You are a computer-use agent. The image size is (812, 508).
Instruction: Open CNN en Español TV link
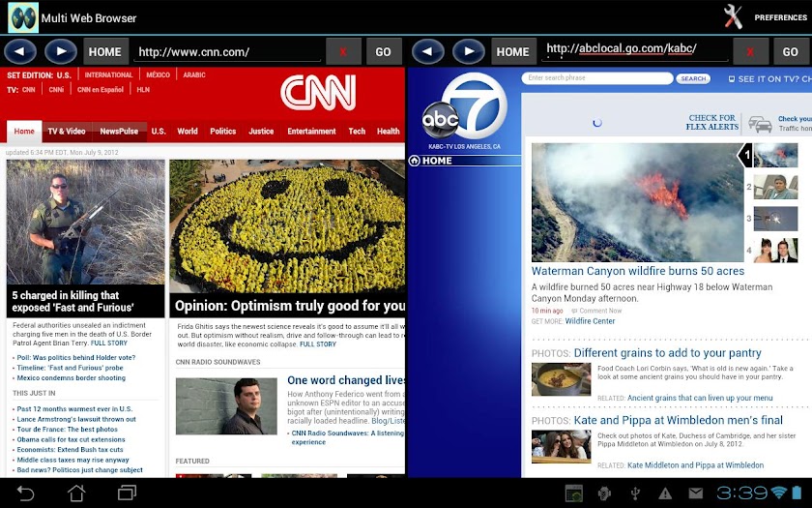101,90
